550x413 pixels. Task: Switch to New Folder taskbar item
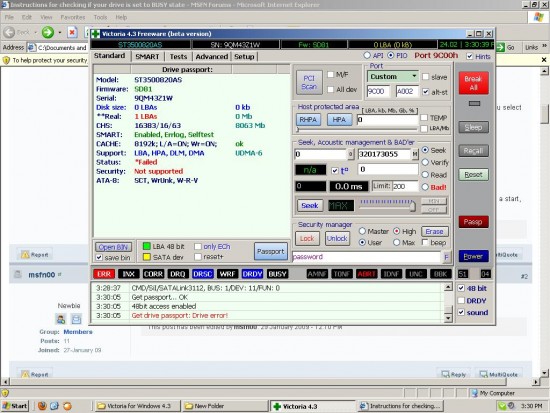pyautogui.click(x=226, y=406)
